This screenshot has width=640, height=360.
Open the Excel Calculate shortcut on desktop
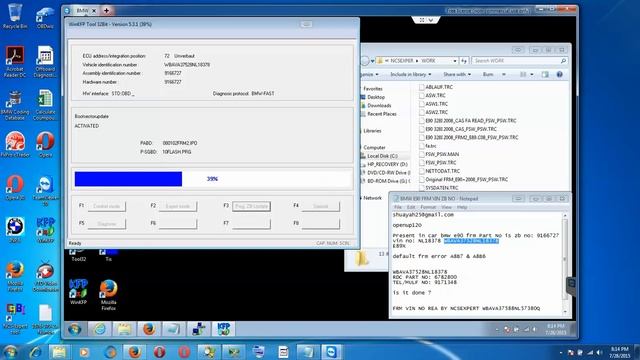[45, 105]
